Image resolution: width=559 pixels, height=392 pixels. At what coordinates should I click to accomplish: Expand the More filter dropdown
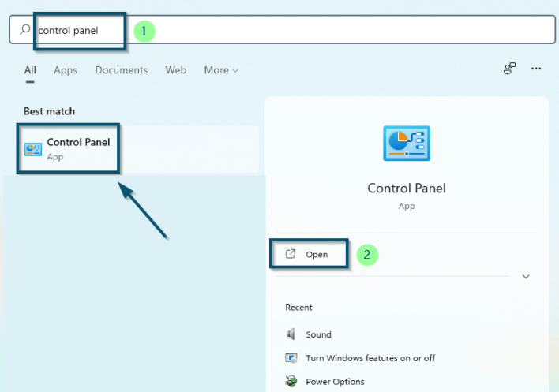[x=221, y=70]
